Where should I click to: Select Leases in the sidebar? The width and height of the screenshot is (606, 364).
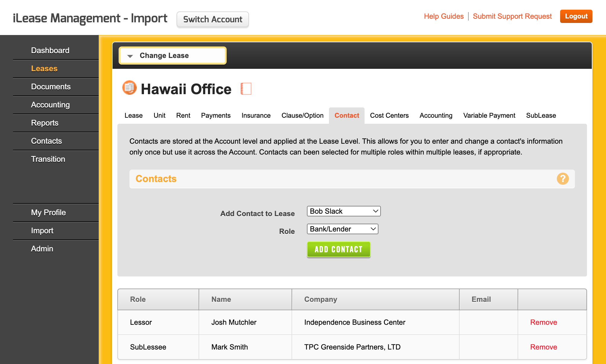tap(56, 69)
